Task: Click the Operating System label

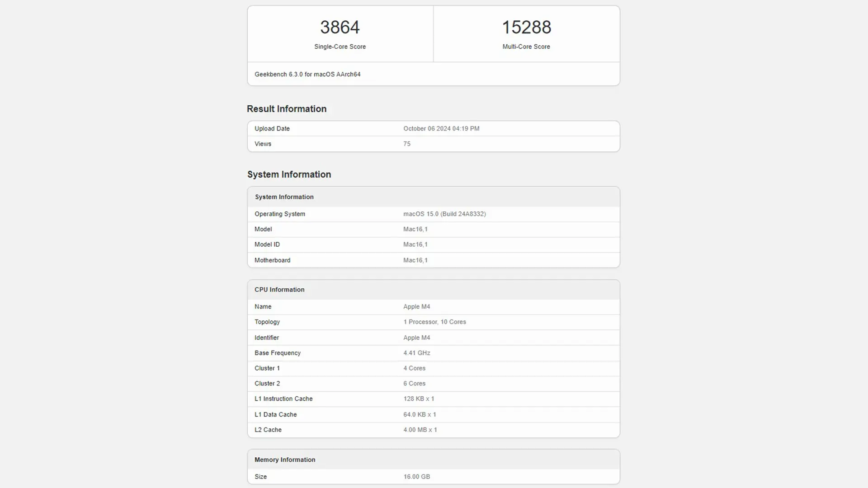Action: tap(280, 214)
